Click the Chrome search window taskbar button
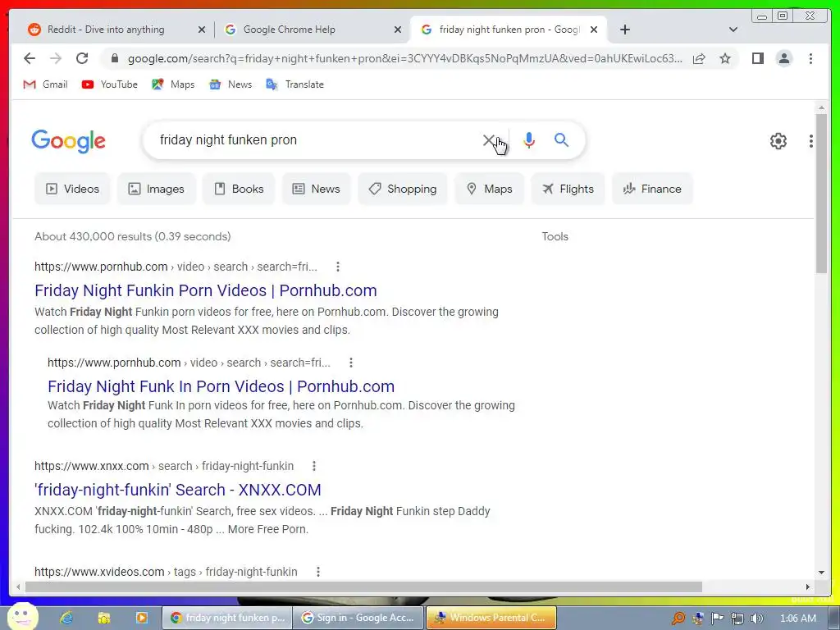The width and height of the screenshot is (840, 630). [227, 618]
